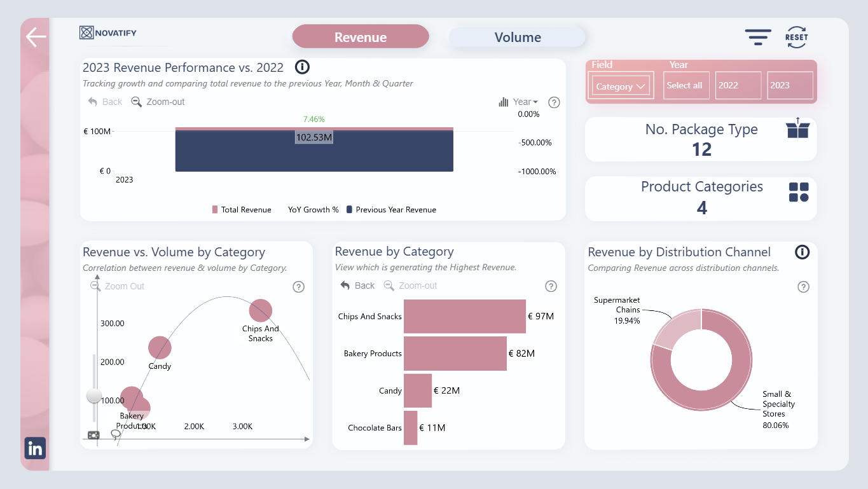
Task: Open the Category field dropdown
Action: point(621,86)
